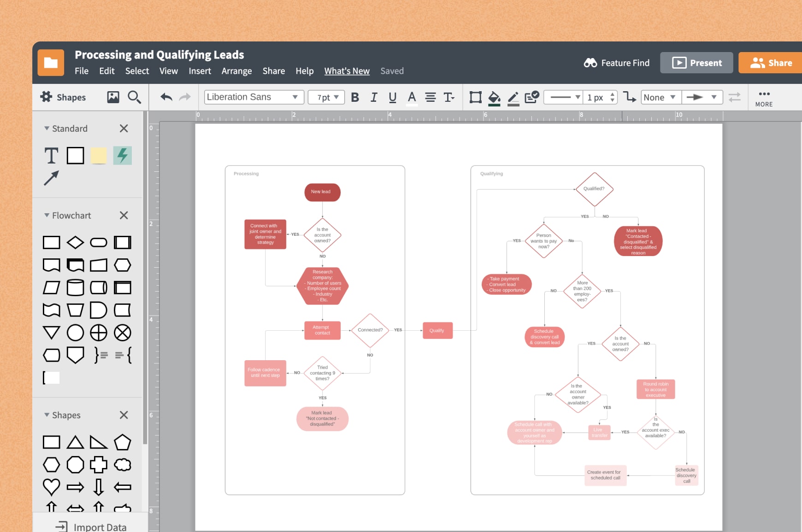Click the shape border style icon
The height and width of the screenshot is (532, 802).
click(x=475, y=97)
